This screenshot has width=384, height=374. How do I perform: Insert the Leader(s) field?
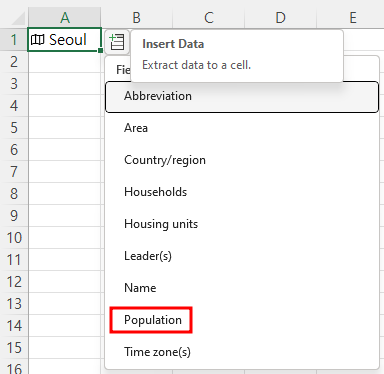(242, 256)
